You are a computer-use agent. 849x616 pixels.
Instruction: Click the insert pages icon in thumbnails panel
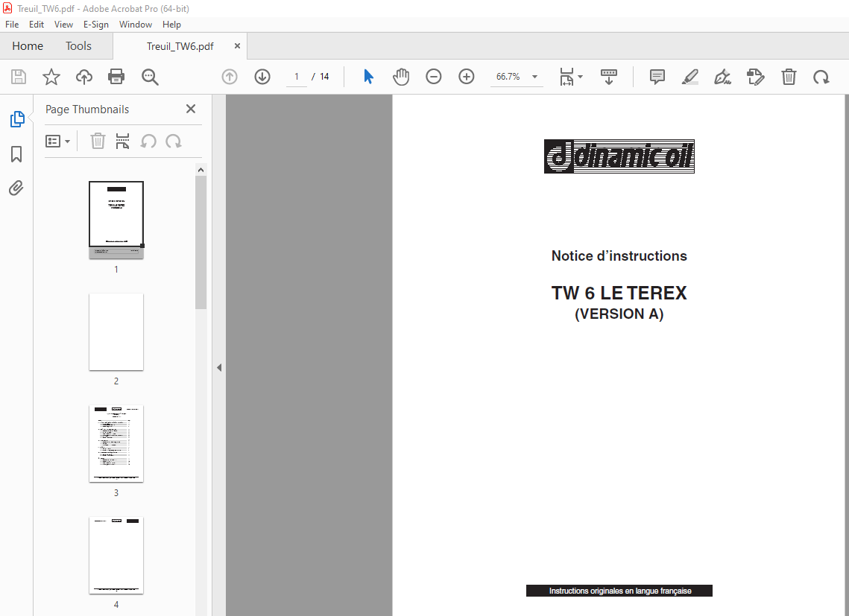pyautogui.click(x=123, y=142)
